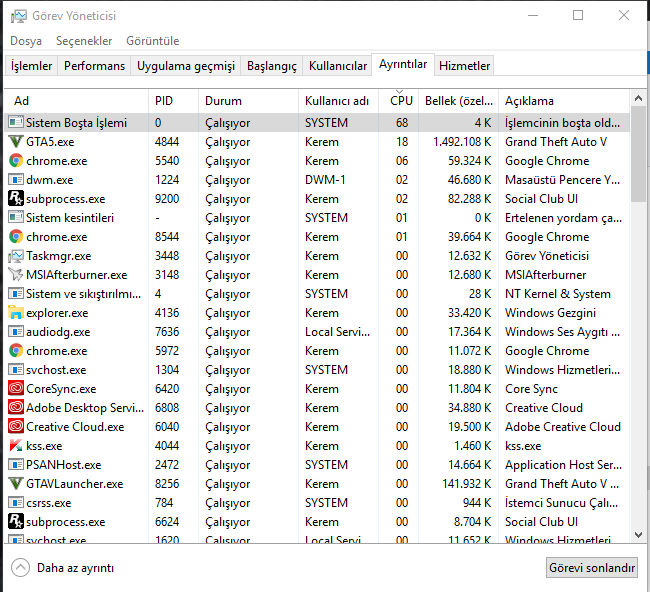Screen dimensions: 650x592
Task: Select the Local Servi... cell for audiodg.exe
Action: pos(337,332)
